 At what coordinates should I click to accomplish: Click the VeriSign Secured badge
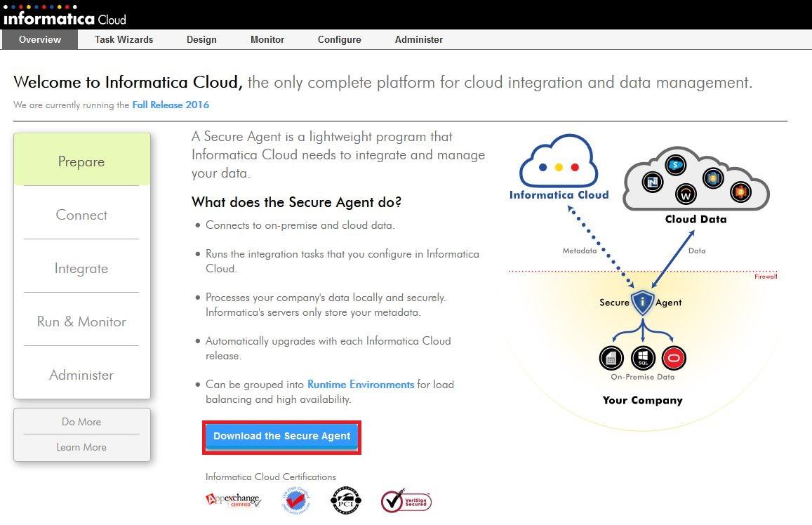[406, 500]
